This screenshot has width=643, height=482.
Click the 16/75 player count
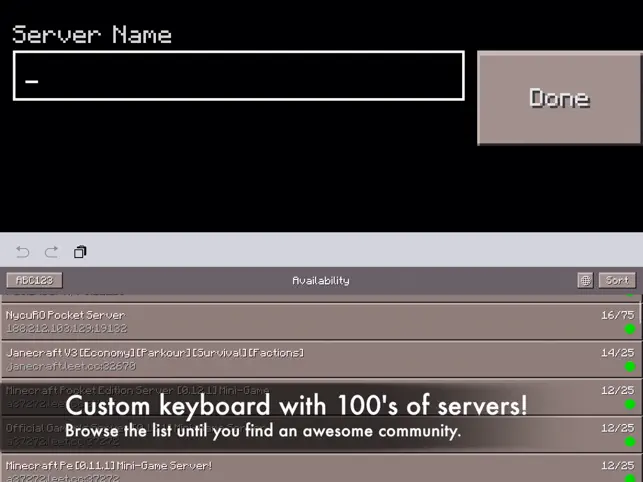pyautogui.click(x=618, y=315)
